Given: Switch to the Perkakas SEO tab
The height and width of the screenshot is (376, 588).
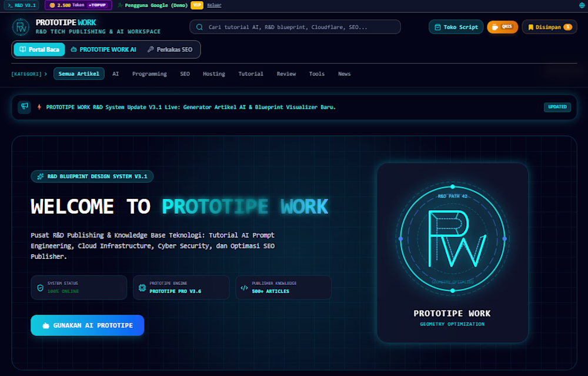Looking at the screenshot, I should (170, 49).
